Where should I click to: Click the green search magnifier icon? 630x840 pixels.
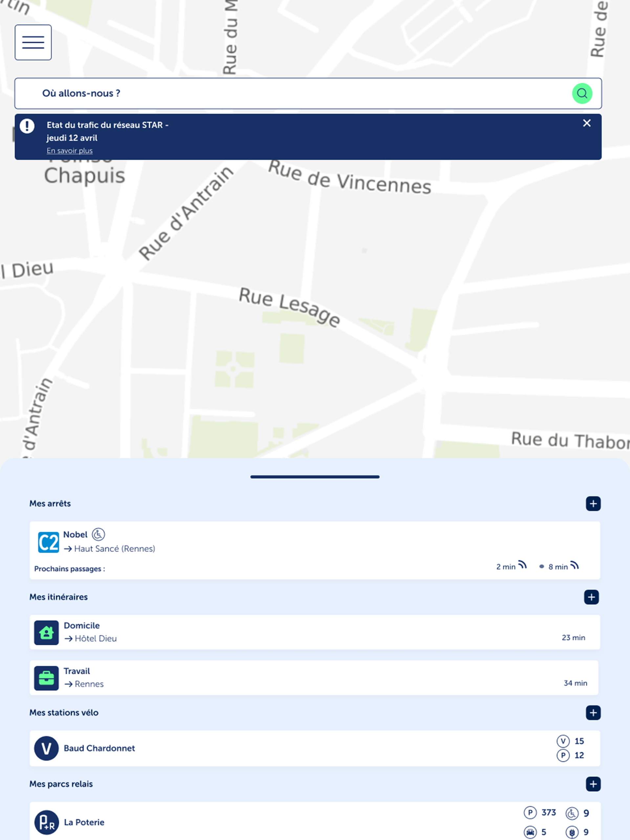coord(582,94)
